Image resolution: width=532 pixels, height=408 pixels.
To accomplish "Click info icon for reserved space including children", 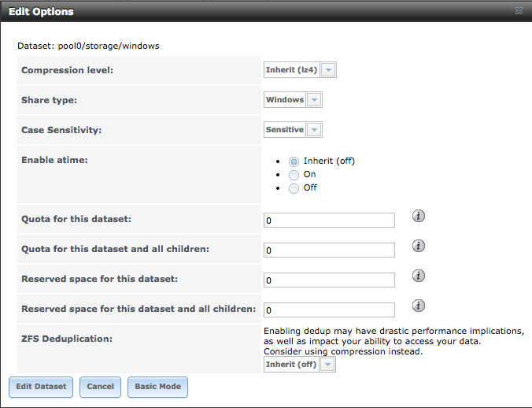I will [x=419, y=306].
